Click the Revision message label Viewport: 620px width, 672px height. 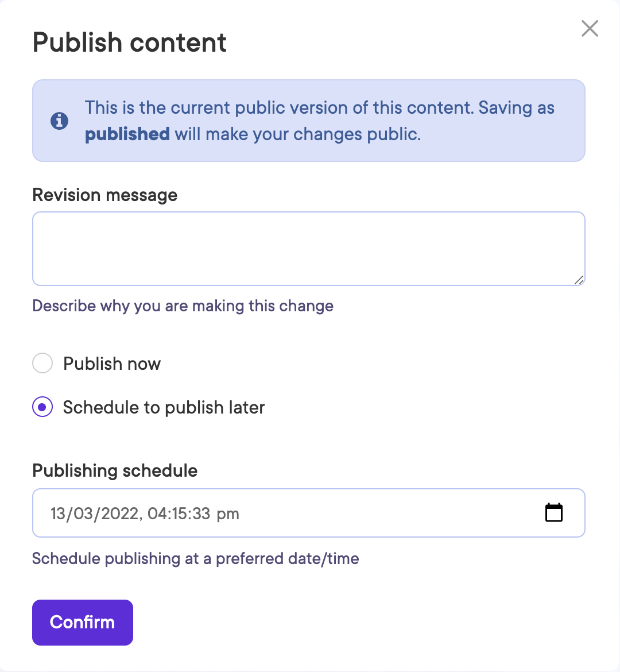tap(105, 195)
